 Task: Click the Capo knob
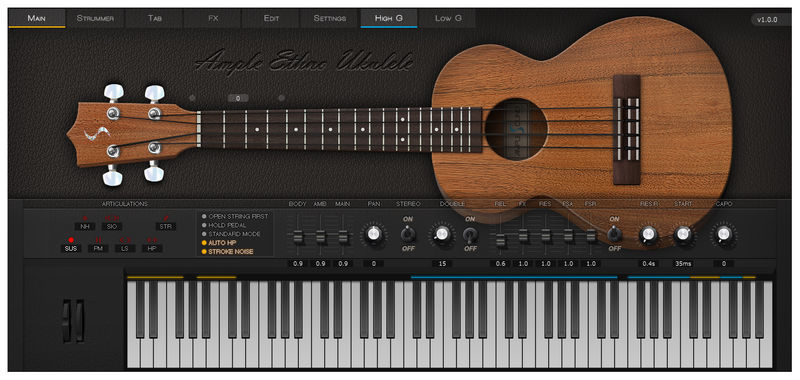(x=723, y=235)
